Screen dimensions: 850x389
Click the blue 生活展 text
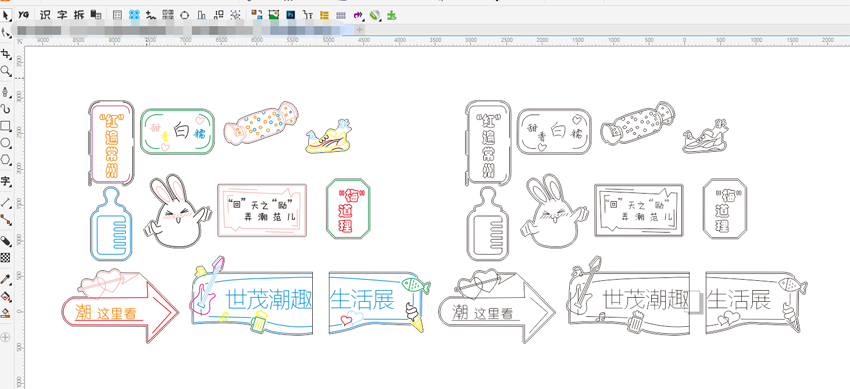362,299
